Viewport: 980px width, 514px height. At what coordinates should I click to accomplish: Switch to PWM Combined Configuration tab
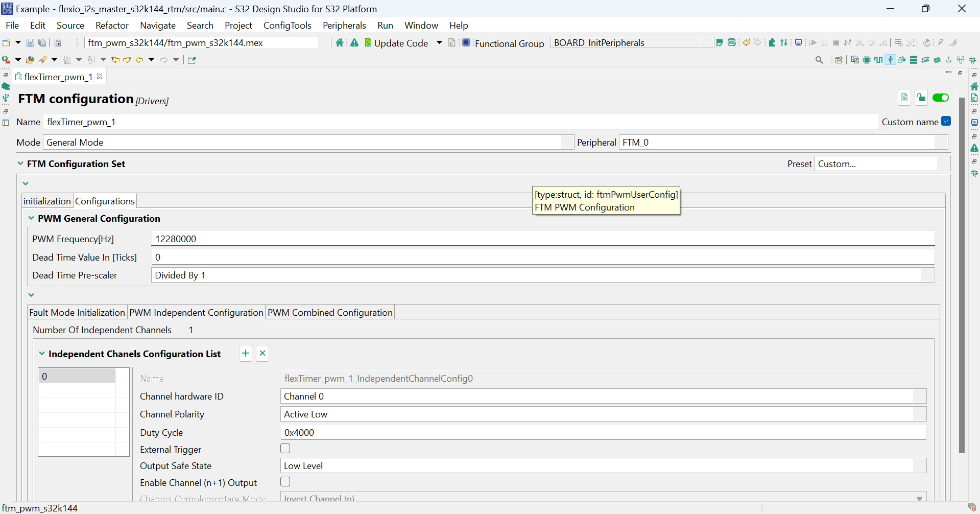click(330, 313)
